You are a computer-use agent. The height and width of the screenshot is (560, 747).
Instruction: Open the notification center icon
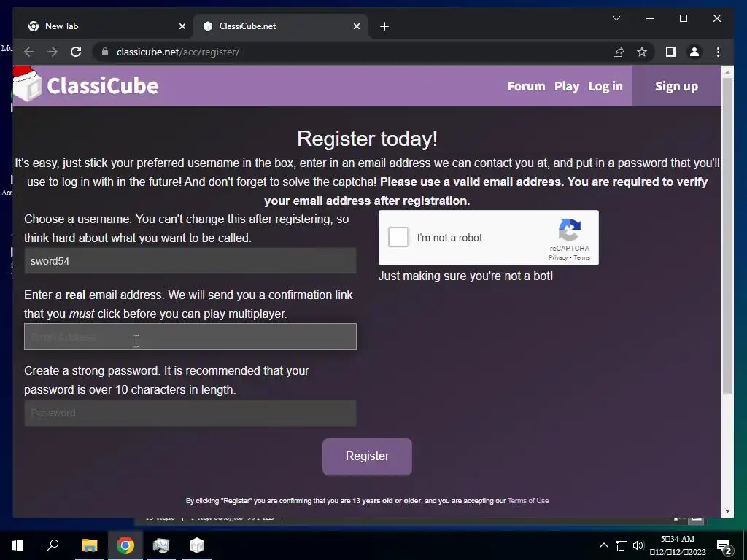point(724,546)
